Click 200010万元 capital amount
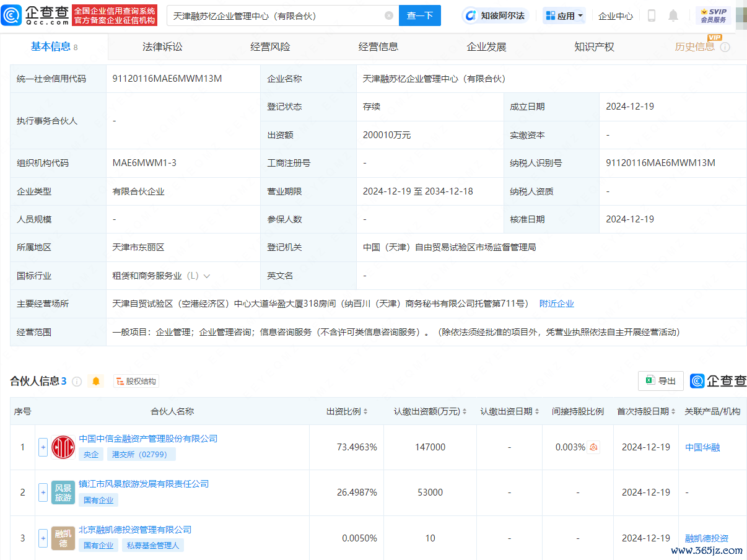Viewport: 747px width, 560px height. click(x=387, y=135)
